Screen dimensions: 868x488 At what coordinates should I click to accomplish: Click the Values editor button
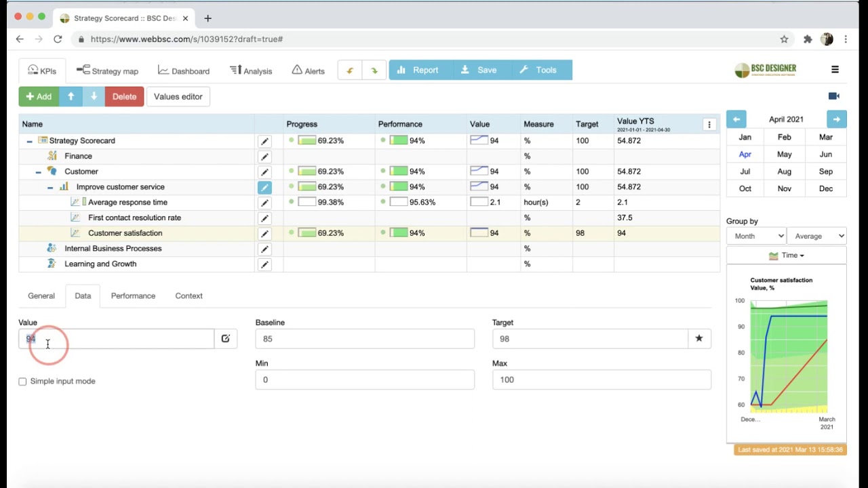(x=178, y=97)
